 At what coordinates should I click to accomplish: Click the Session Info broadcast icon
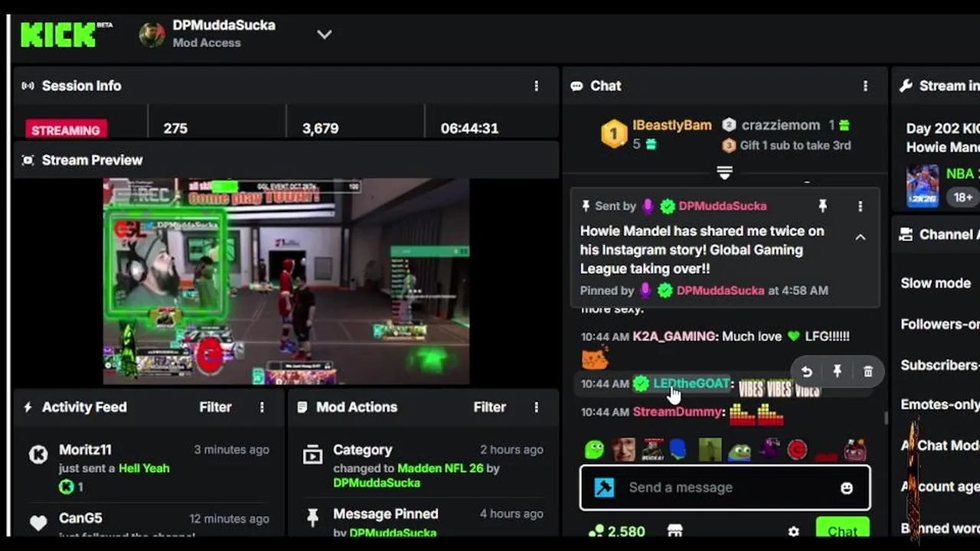point(28,86)
